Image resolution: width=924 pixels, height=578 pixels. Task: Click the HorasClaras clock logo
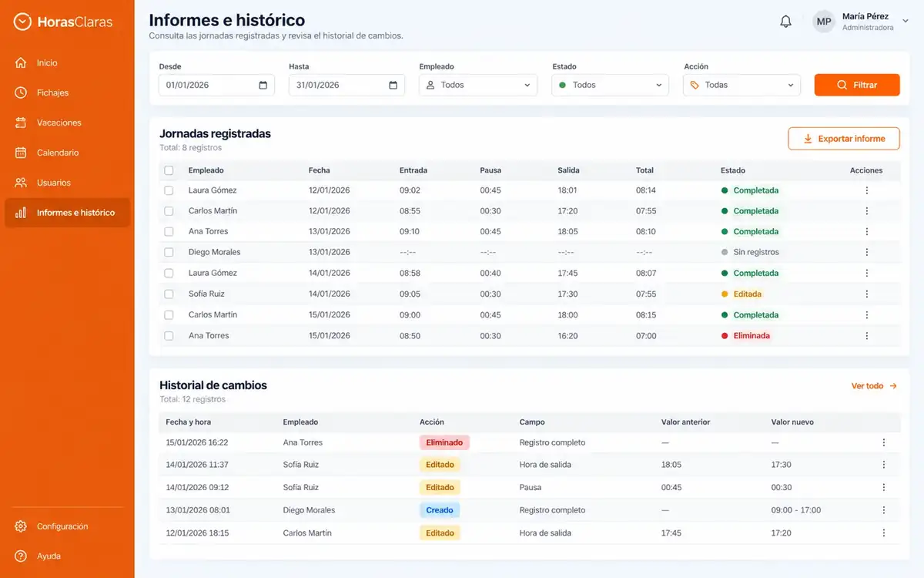(x=22, y=22)
